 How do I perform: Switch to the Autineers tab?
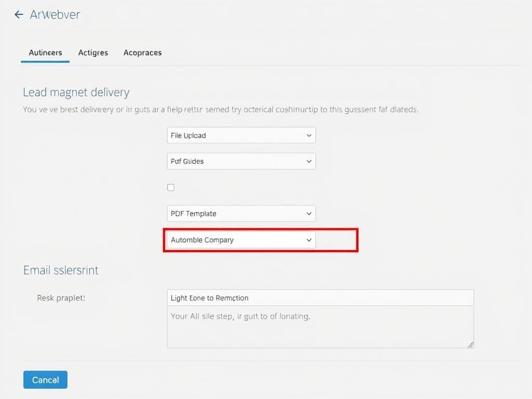pyautogui.click(x=45, y=52)
